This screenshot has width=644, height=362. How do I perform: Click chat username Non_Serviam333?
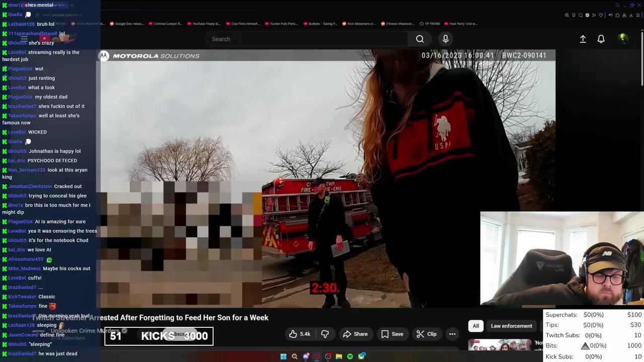(x=27, y=170)
